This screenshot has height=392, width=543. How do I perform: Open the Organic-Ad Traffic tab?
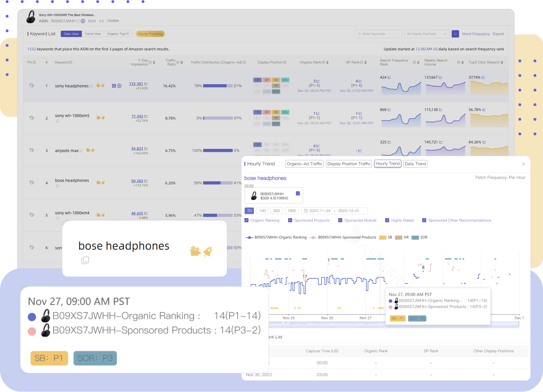304,164
